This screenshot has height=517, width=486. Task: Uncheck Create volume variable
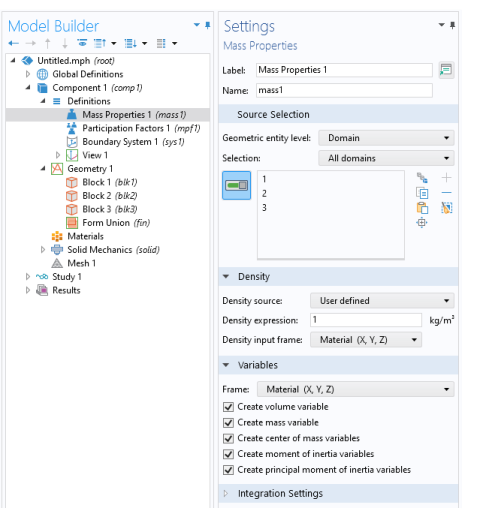click(228, 407)
